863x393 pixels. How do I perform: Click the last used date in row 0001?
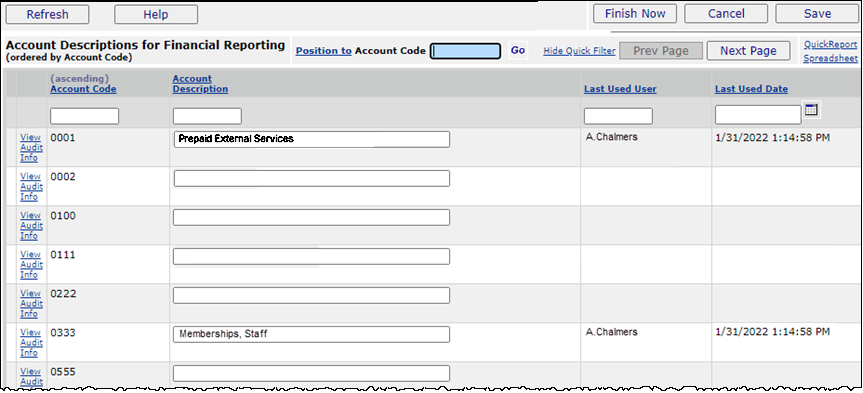click(x=773, y=137)
